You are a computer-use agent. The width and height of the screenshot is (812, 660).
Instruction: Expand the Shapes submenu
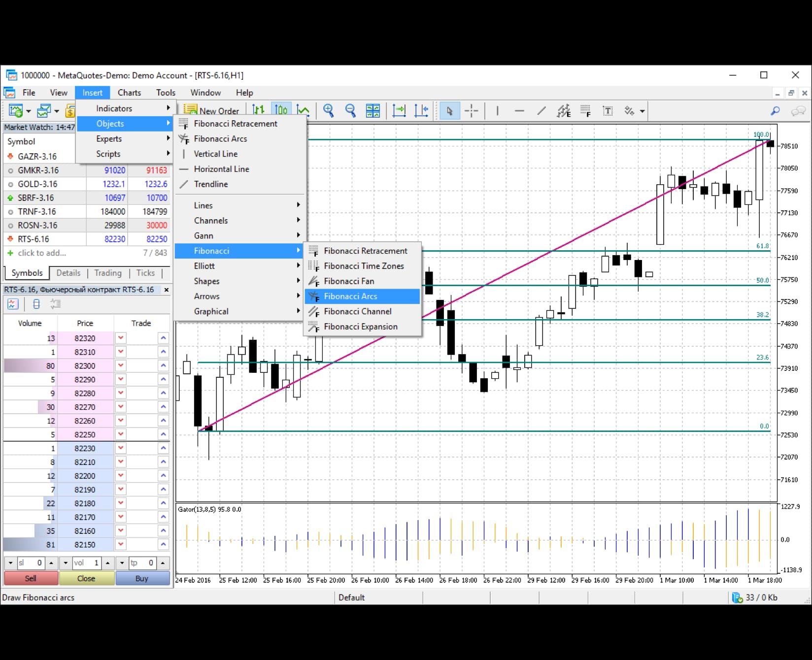(x=206, y=281)
